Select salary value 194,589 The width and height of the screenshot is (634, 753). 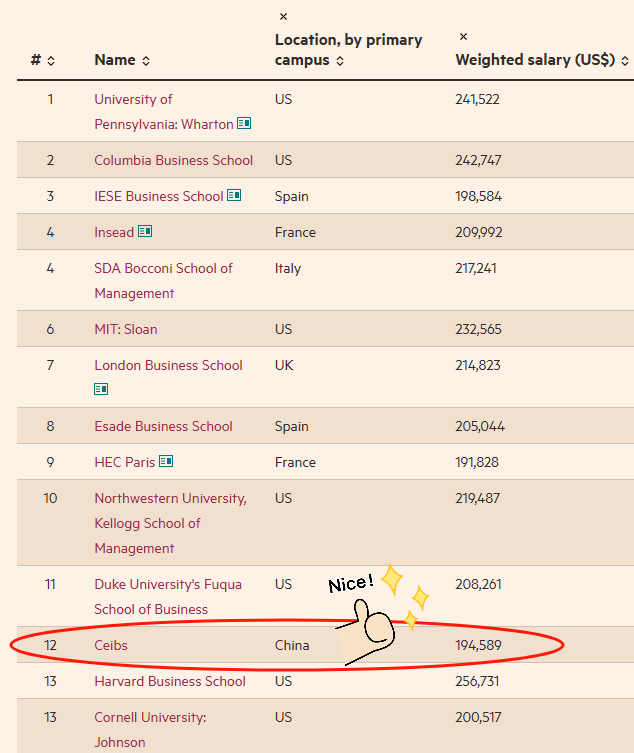478,645
